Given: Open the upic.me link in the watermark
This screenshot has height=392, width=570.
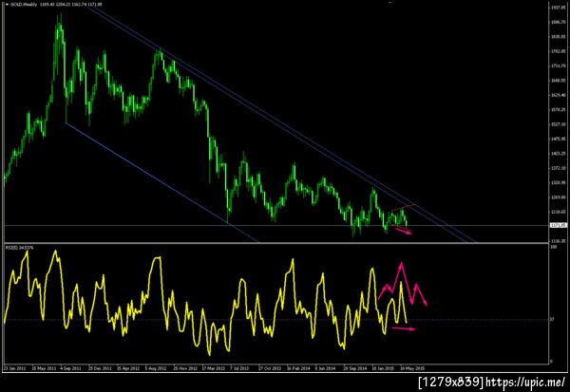Looking at the screenshot, I should tap(525, 382).
